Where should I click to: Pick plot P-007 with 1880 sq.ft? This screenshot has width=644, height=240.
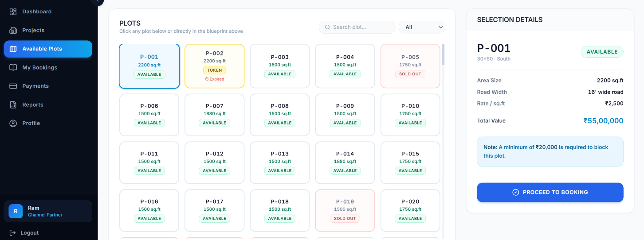click(215, 115)
